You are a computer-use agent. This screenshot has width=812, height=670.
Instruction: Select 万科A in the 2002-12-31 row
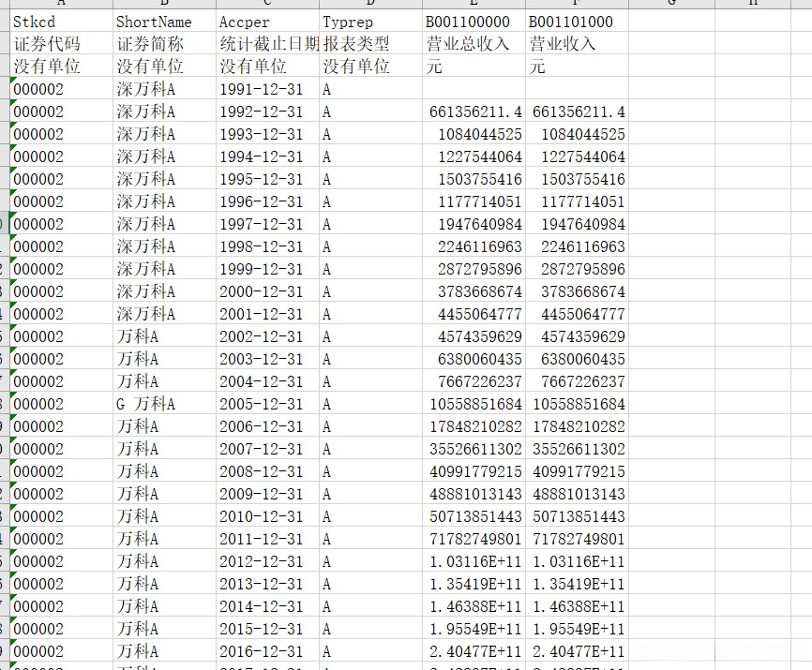coord(165,336)
